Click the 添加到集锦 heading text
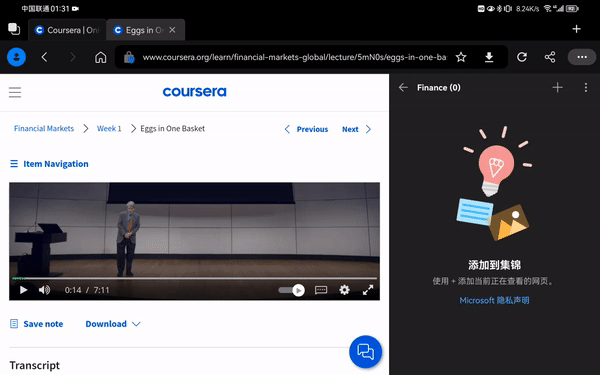600x375 pixels. tap(494, 265)
